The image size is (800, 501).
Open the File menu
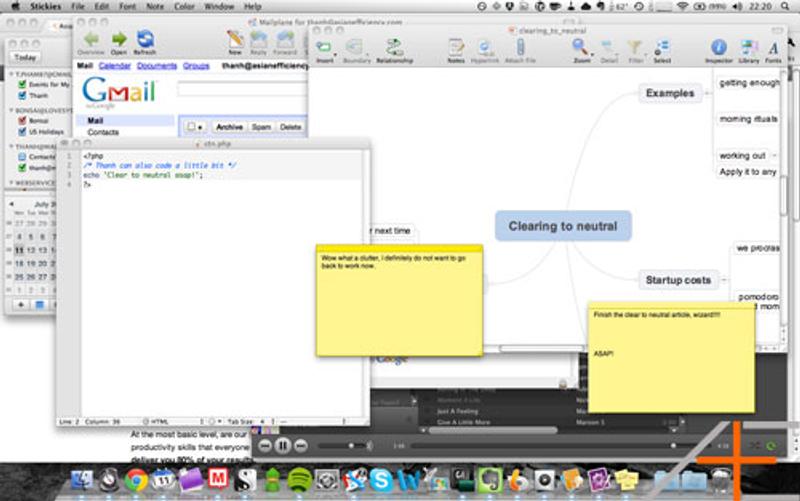(x=78, y=7)
